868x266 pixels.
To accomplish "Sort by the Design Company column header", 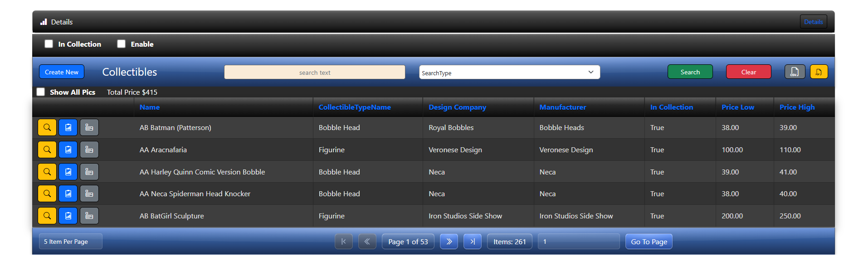I will 457,107.
